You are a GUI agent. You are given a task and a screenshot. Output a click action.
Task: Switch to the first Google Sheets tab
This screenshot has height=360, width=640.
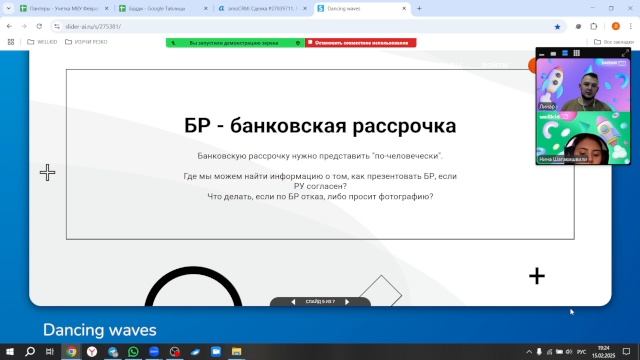pyautogui.click(x=64, y=8)
